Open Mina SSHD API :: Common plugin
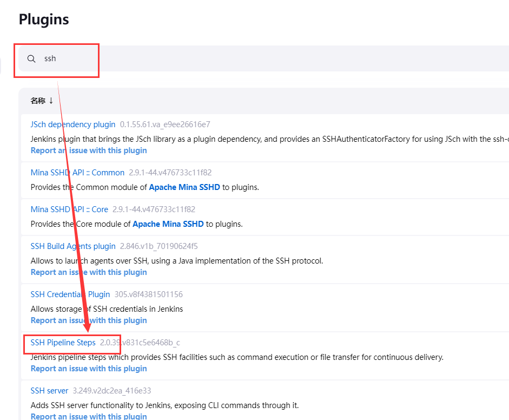 point(77,173)
